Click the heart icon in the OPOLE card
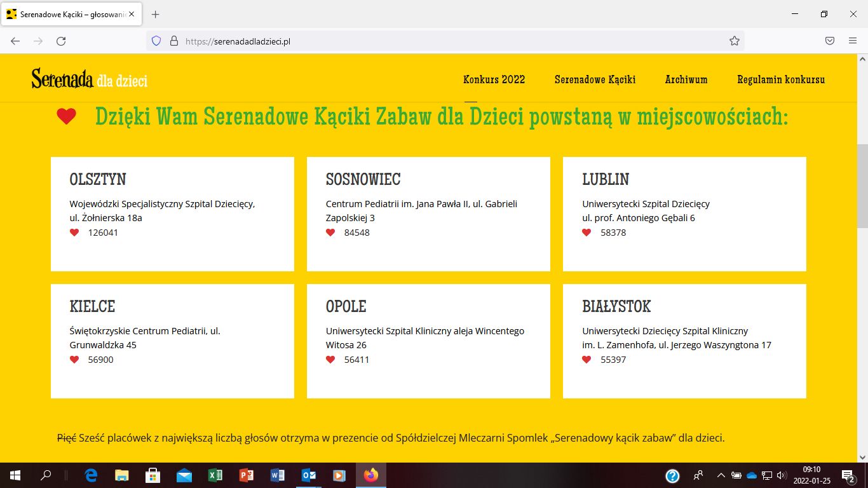The image size is (868, 488). point(330,360)
